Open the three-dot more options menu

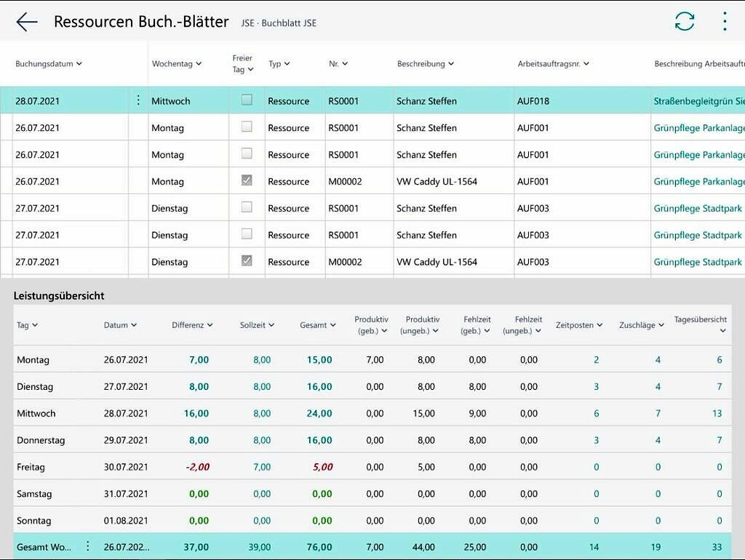pos(724,22)
